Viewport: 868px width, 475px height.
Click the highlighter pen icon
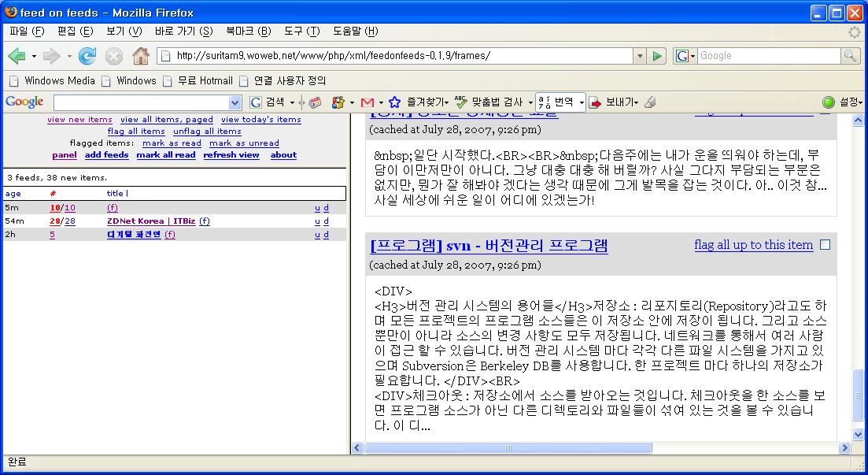(651, 102)
